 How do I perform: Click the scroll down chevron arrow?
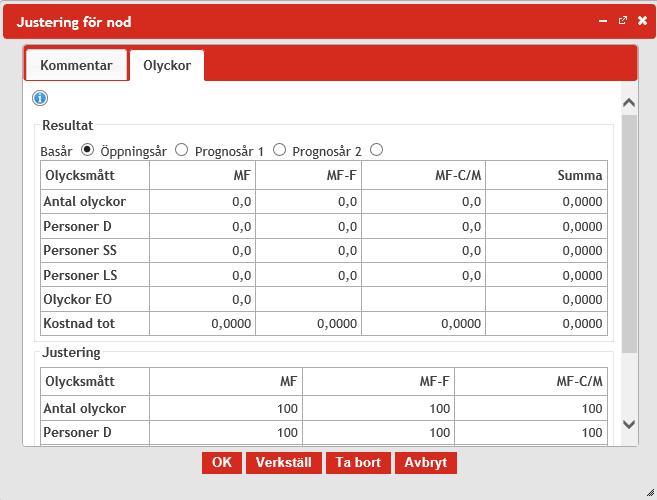pyautogui.click(x=629, y=424)
